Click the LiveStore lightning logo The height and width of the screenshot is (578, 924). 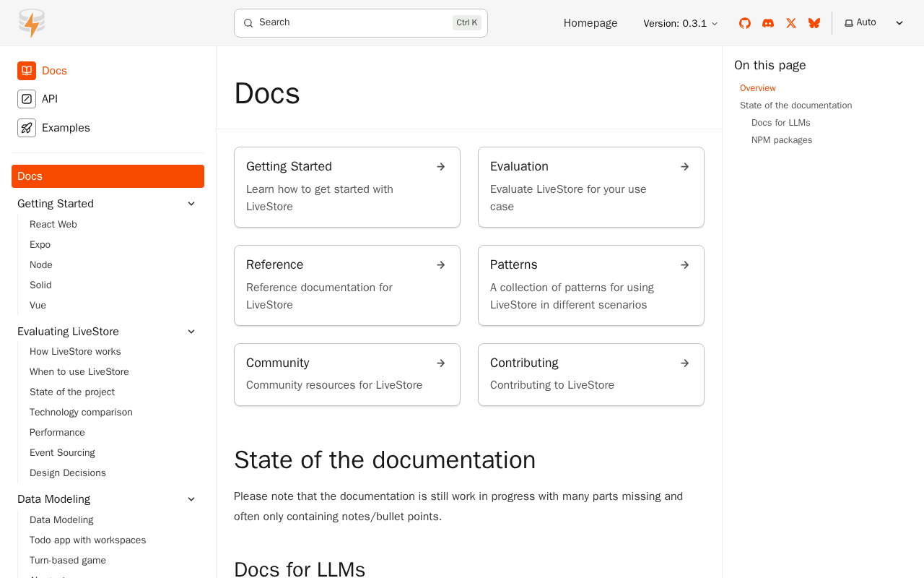click(x=32, y=23)
